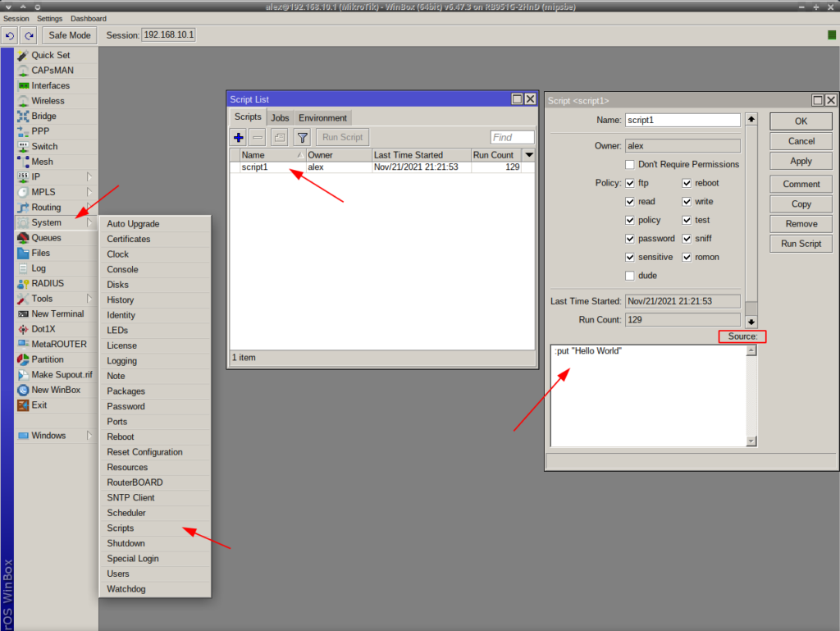
Task: Add a new script with plus icon
Action: click(239, 138)
